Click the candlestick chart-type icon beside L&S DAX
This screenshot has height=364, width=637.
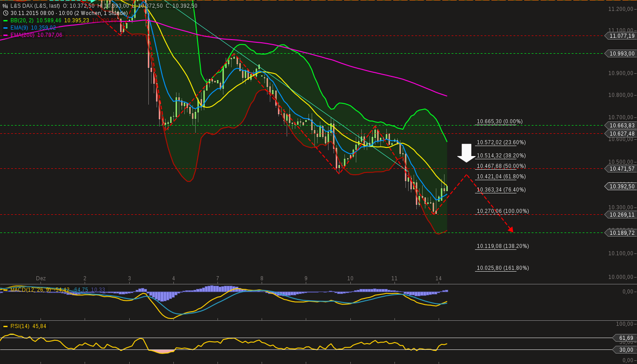click(5, 6)
